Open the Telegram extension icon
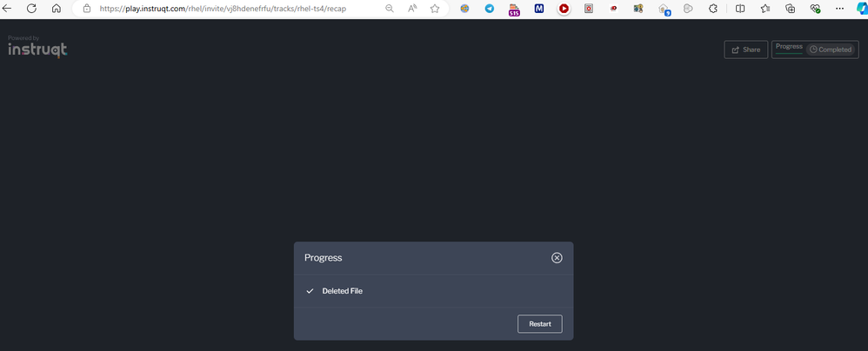 click(490, 9)
